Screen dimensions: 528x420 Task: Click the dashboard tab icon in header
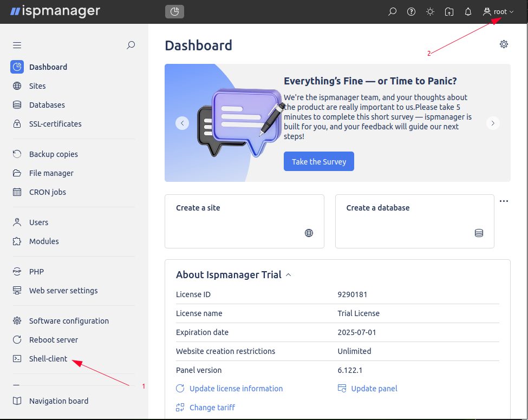[174, 11]
